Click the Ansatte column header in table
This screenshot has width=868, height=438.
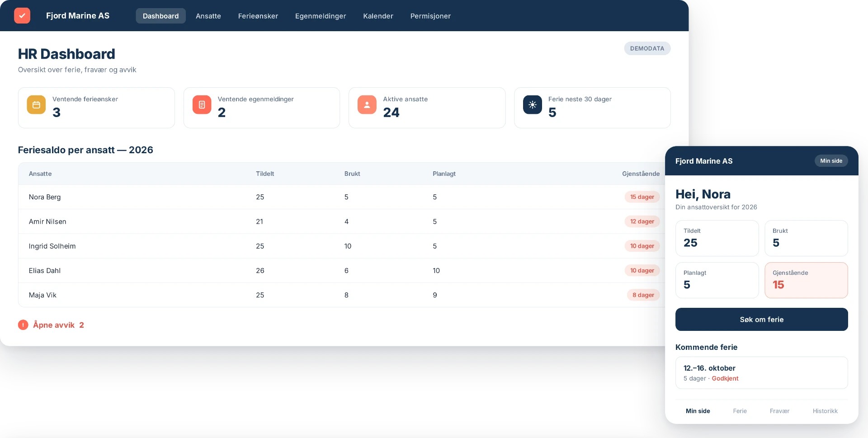coord(40,174)
